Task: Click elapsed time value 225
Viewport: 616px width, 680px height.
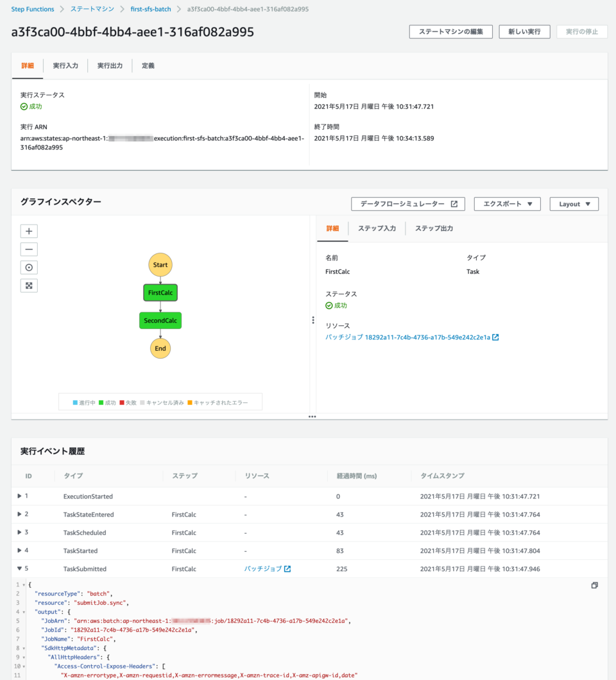Action: click(x=342, y=569)
